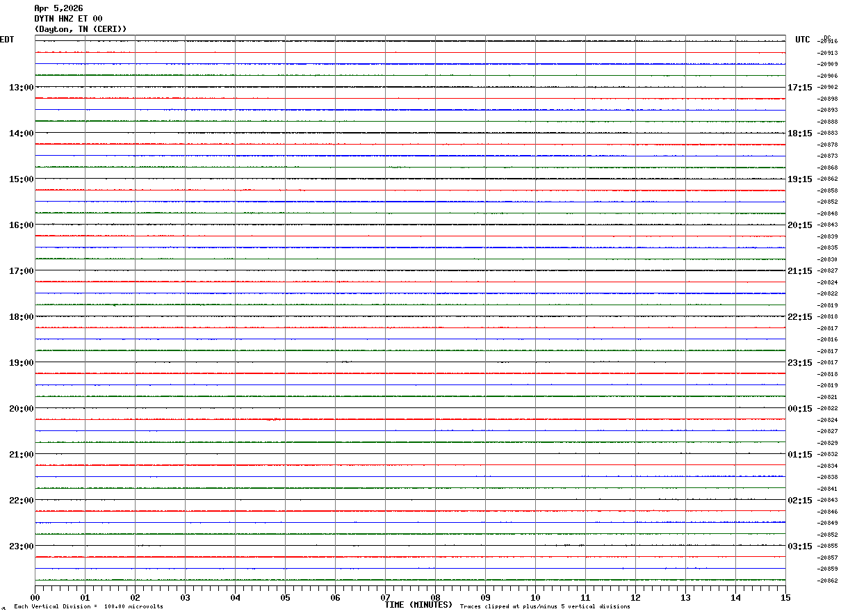Click minute label "14" on time axis

pyautogui.click(x=736, y=598)
